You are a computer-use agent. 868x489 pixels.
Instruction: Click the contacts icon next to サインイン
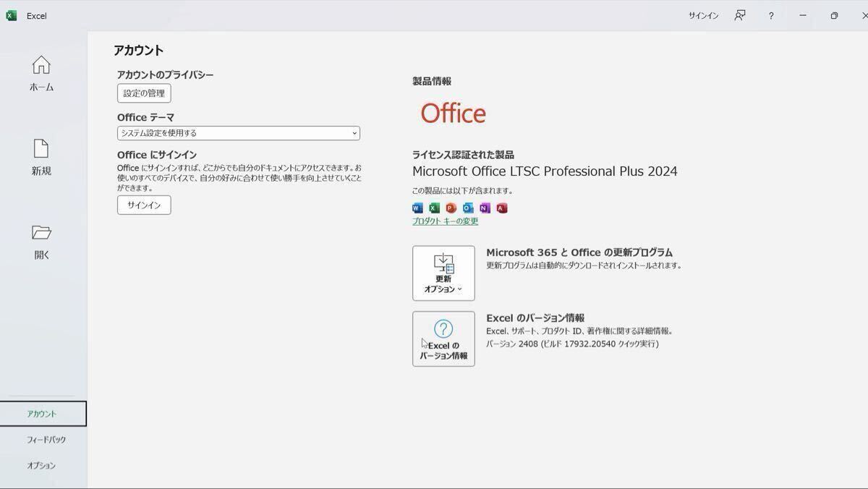pyautogui.click(x=739, y=15)
